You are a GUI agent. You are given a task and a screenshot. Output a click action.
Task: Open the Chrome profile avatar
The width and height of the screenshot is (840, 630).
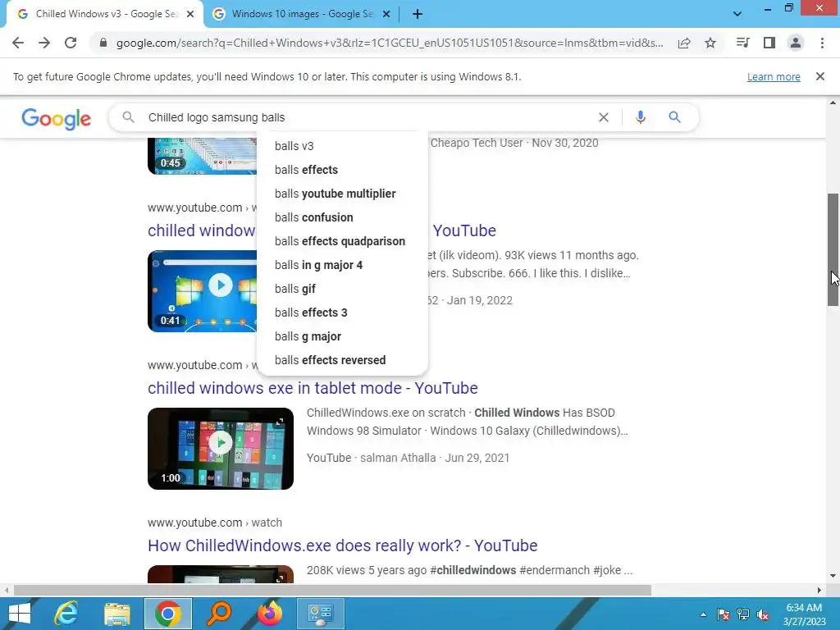(796, 43)
